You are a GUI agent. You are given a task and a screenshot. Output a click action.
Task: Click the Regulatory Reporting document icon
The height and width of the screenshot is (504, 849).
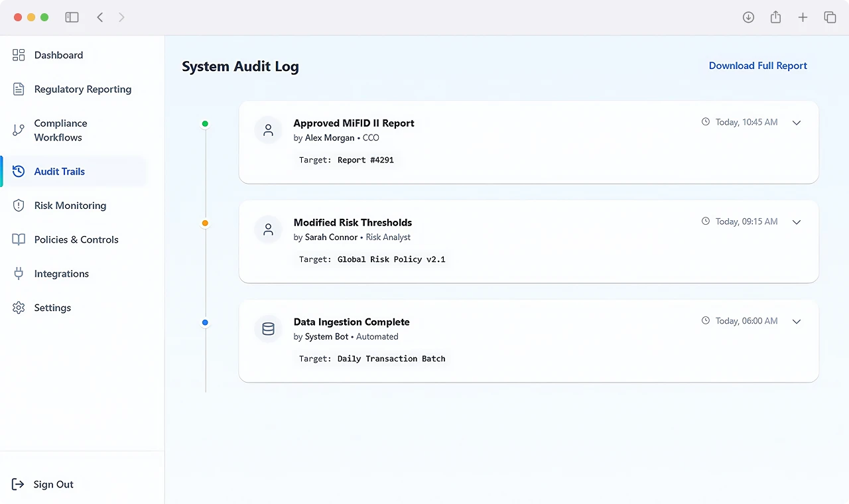19,90
